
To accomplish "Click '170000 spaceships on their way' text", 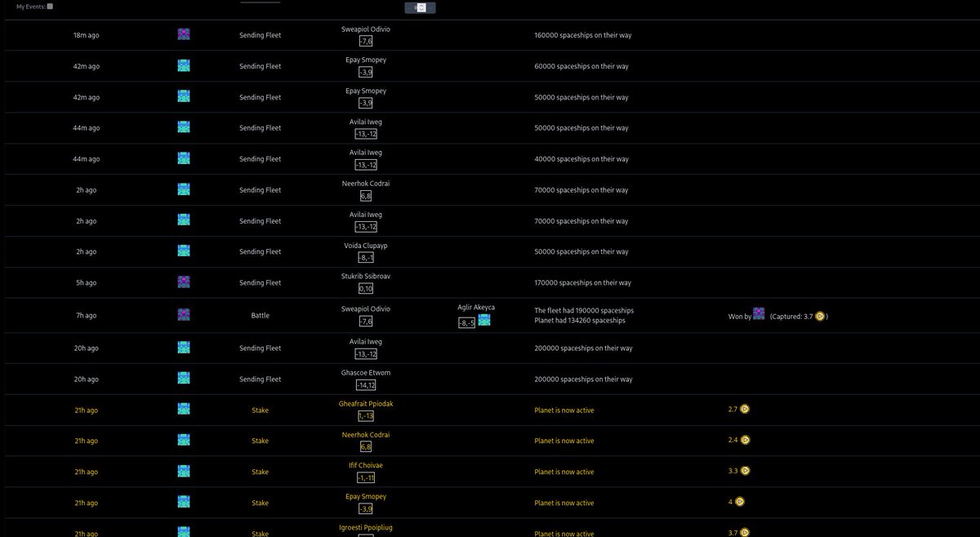I will [582, 283].
